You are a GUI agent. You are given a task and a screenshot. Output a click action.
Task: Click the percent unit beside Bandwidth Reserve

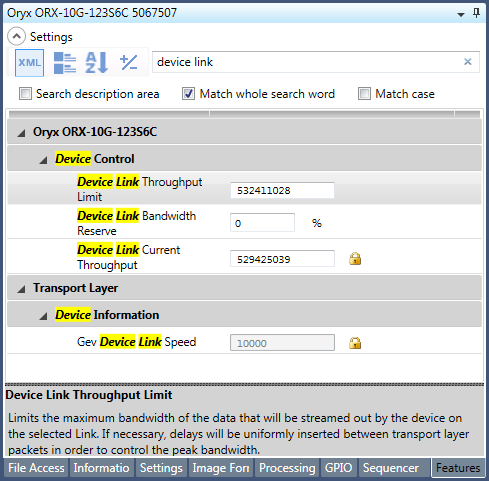tap(317, 223)
